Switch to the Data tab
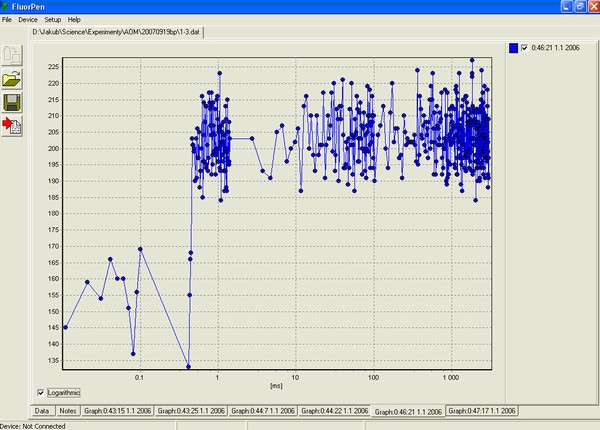The image size is (600, 430). pyautogui.click(x=42, y=411)
